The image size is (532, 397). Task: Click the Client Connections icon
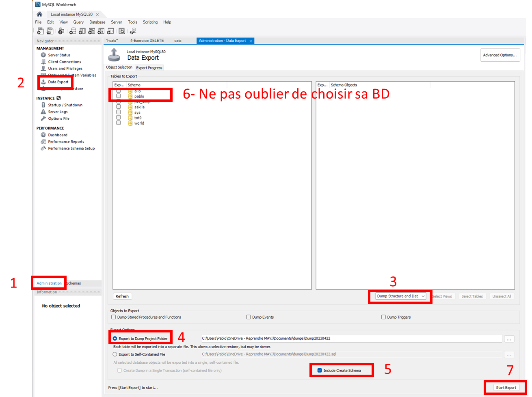click(43, 62)
